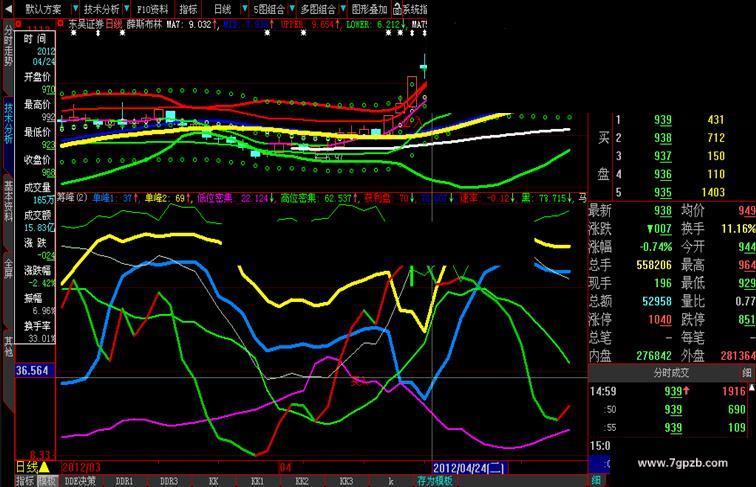Click the 筹峰(2) indicator label
The height and width of the screenshot is (487, 756).
click(72, 197)
